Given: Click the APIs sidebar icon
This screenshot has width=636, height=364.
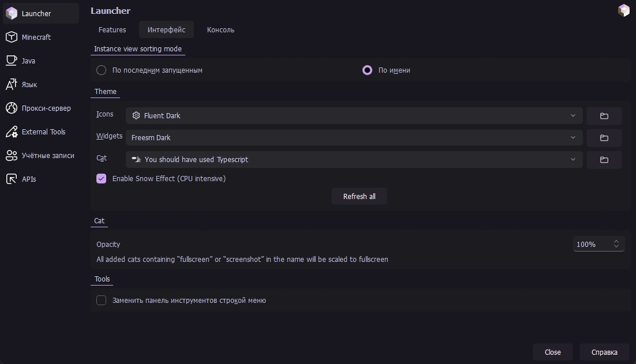Looking at the screenshot, I should pos(11,179).
